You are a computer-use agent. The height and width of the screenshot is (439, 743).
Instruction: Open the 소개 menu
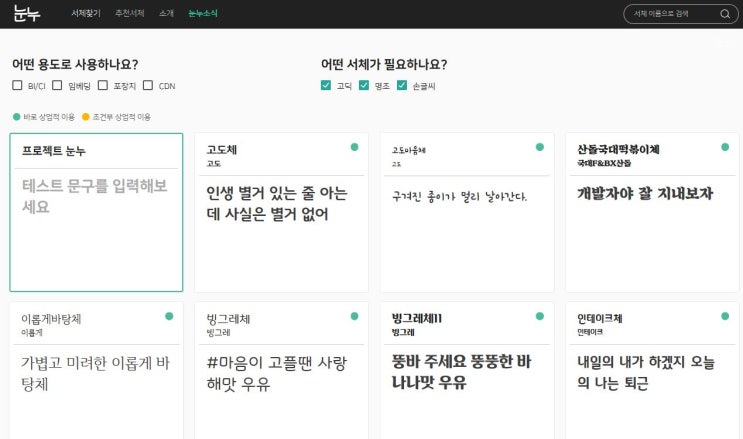[166, 13]
